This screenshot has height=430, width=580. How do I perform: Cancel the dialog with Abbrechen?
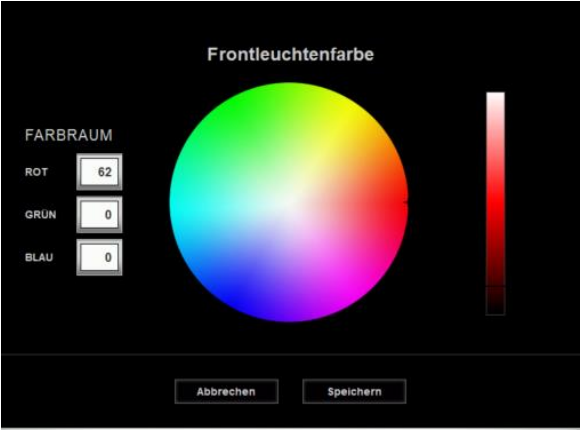pos(226,391)
